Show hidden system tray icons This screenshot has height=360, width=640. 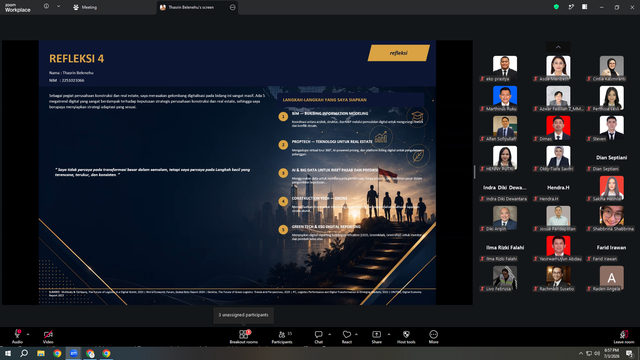coord(580,353)
